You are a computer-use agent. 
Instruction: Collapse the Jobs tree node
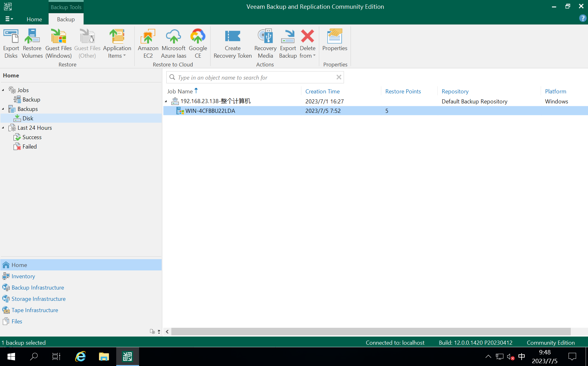point(3,90)
